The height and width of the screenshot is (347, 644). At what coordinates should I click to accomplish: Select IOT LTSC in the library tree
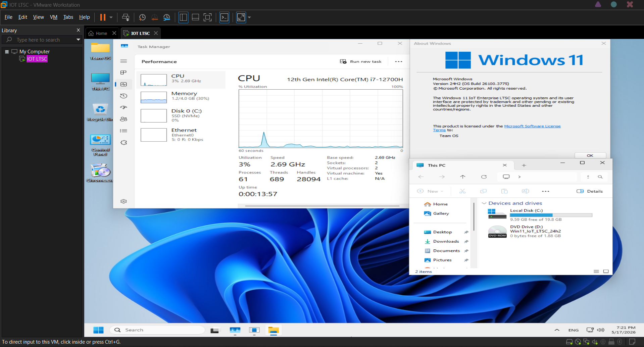(x=37, y=59)
